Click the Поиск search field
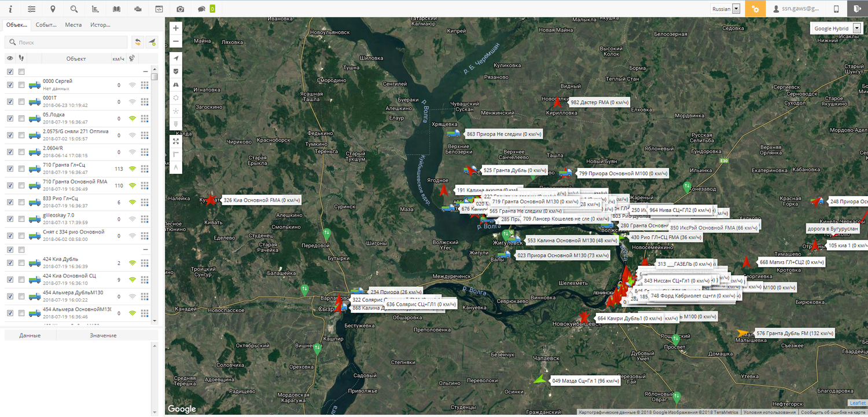Screen dimensions: 868x417 pyautogui.click(x=66, y=42)
